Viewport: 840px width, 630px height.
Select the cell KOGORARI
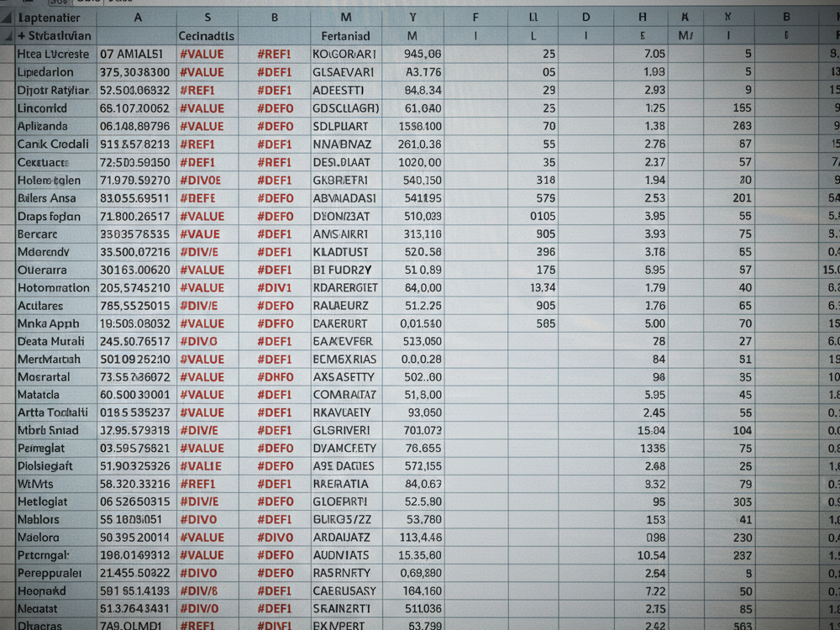[344, 54]
